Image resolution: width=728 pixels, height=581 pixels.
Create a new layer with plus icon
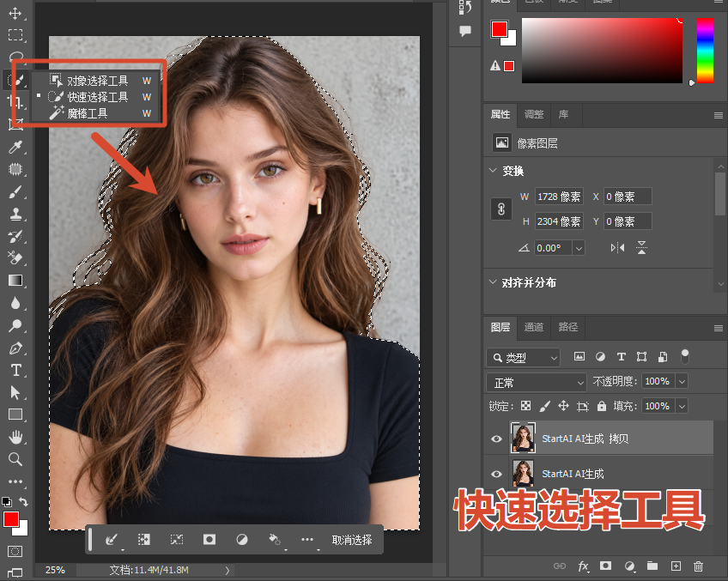pos(676,566)
